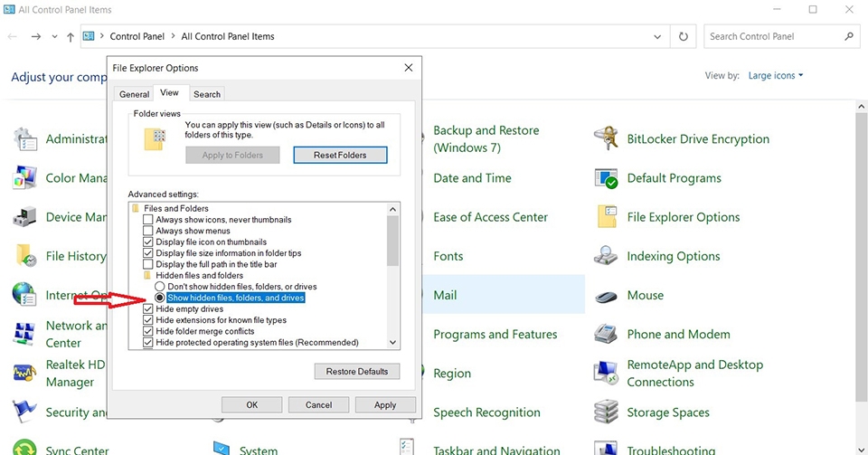This screenshot has height=455, width=868.
Task: Open RemoteApp and Desktop Connections icon
Action: (x=606, y=373)
